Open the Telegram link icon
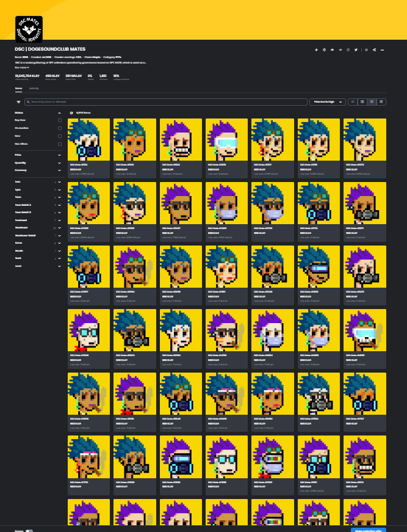This screenshot has height=532, width=407. click(340, 50)
